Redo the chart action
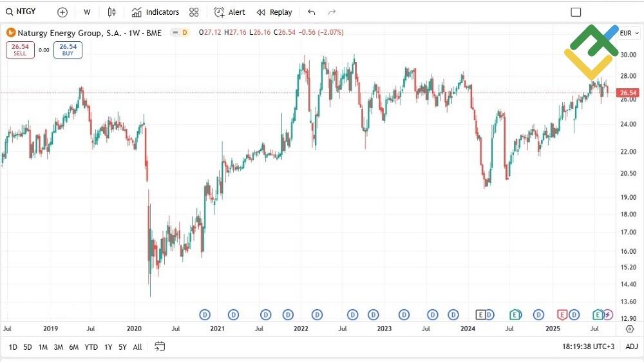The height and width of the screenshot is (362, 644). [x=332, y=12]
